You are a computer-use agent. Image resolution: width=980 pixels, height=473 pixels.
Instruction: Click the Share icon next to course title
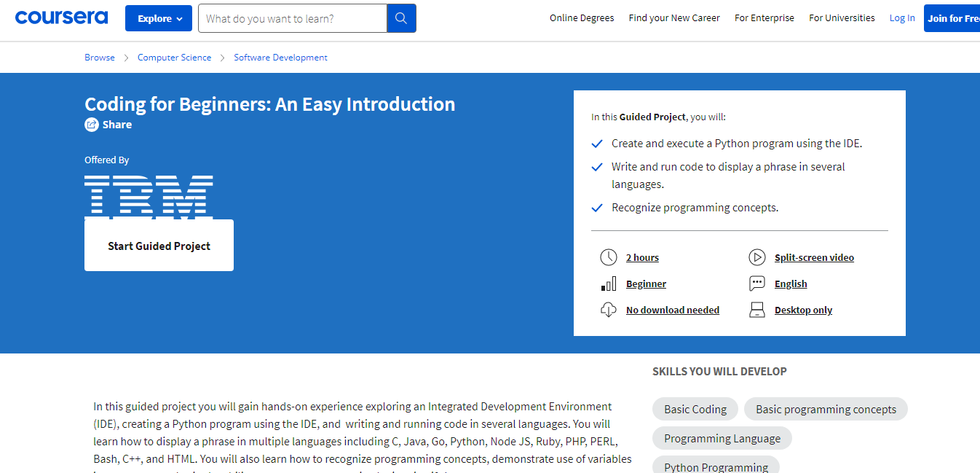click(90, 124)
